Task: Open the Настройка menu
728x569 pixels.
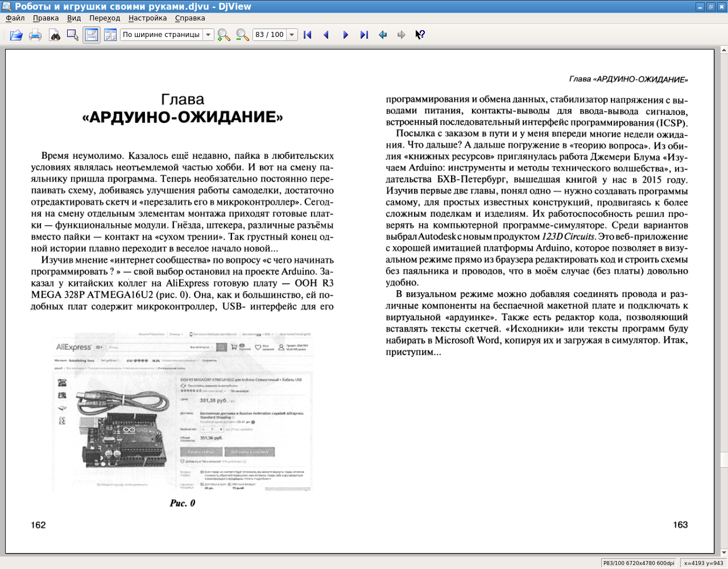Action: tap(147, 18)
